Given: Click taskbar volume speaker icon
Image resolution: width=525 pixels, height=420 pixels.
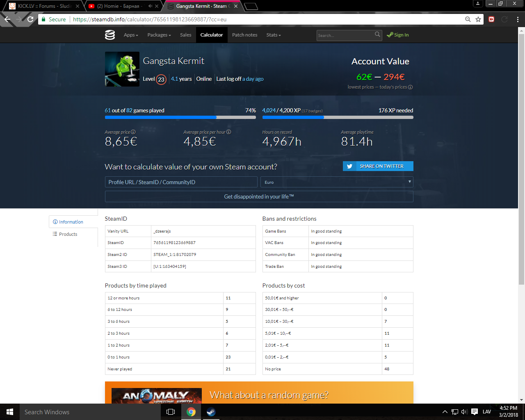Looking at the screenshot, I should 464,412.
